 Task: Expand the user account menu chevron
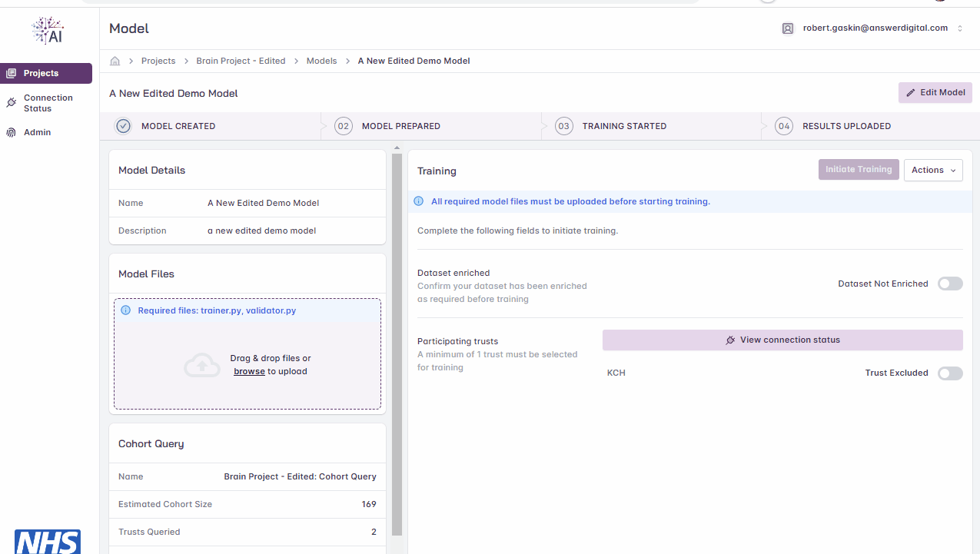click(959, 28)
